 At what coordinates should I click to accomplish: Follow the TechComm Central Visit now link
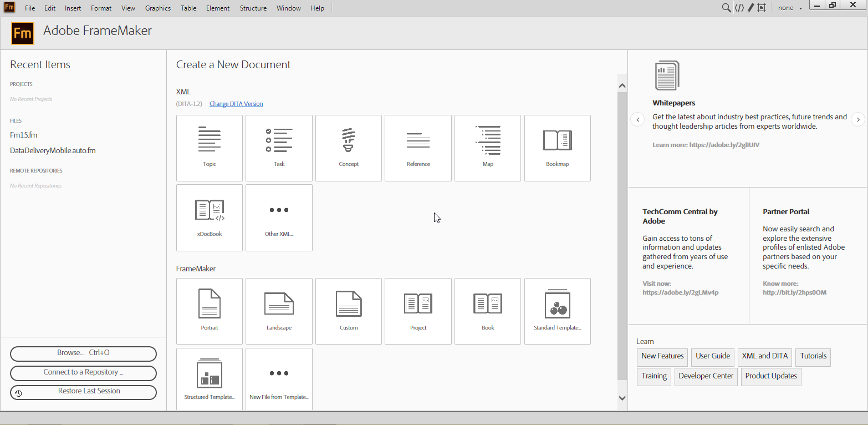pos(681,288)
